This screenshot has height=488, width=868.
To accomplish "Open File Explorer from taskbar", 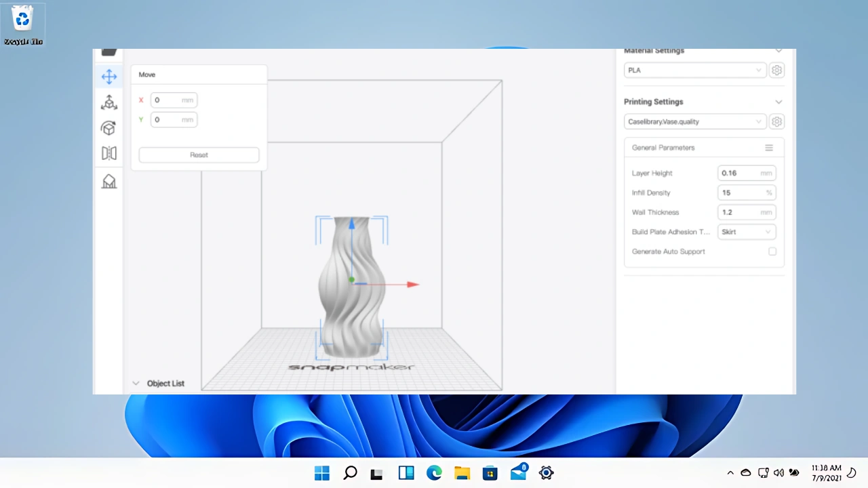I will click(x=462, y=472).
